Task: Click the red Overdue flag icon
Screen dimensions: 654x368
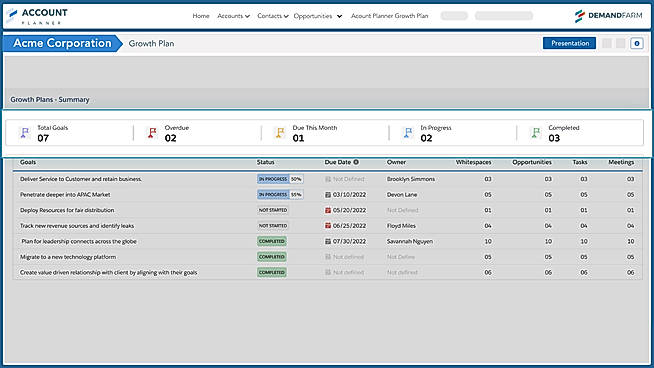Action: coord(152,133)
